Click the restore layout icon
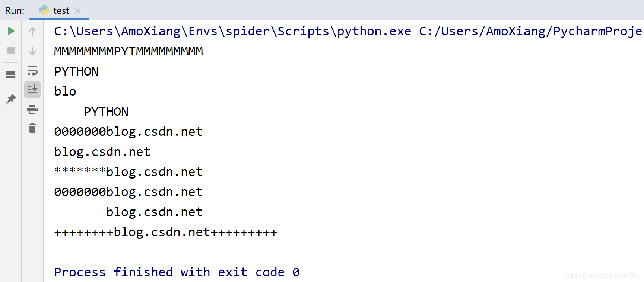The image size is (644, 282). click(x=11, y=74)
